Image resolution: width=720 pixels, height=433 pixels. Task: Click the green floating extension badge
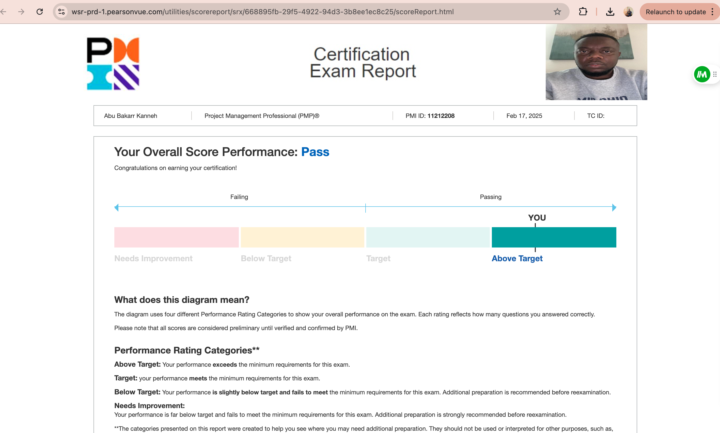point(702,74)
